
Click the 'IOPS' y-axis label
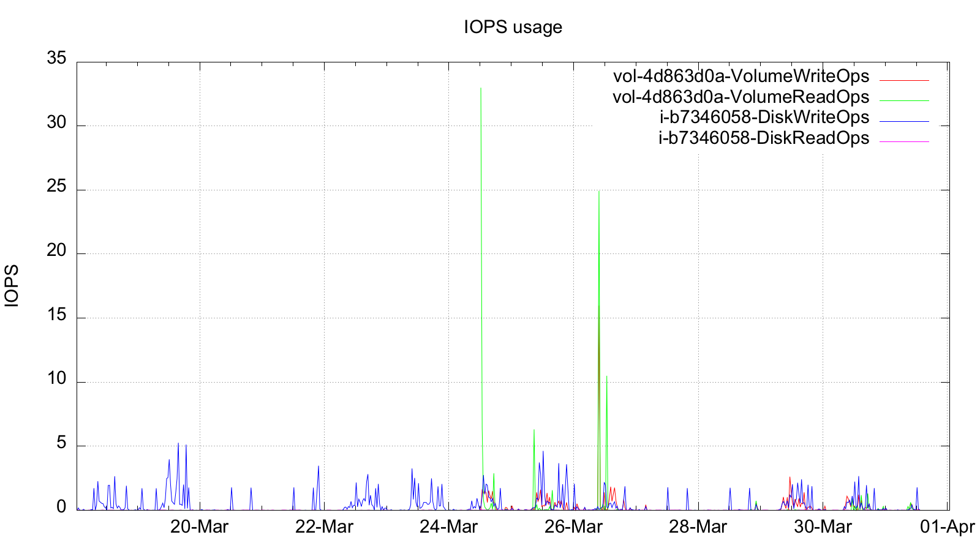pos(12,286)
